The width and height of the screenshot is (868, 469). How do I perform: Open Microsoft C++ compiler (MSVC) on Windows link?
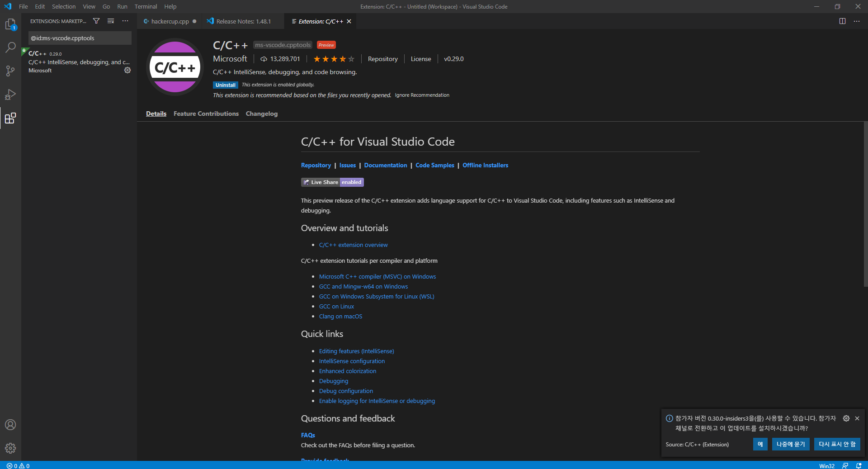377,276
